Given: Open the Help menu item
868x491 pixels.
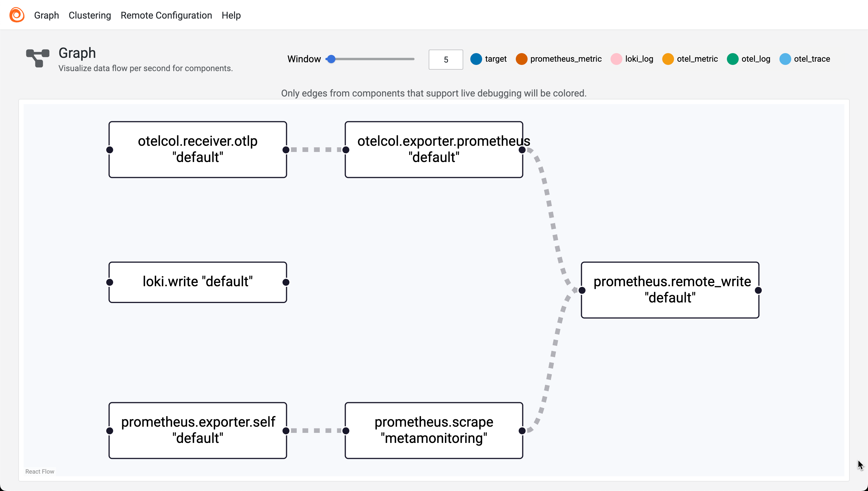Looking at the screenshot, I should point(231,15).
